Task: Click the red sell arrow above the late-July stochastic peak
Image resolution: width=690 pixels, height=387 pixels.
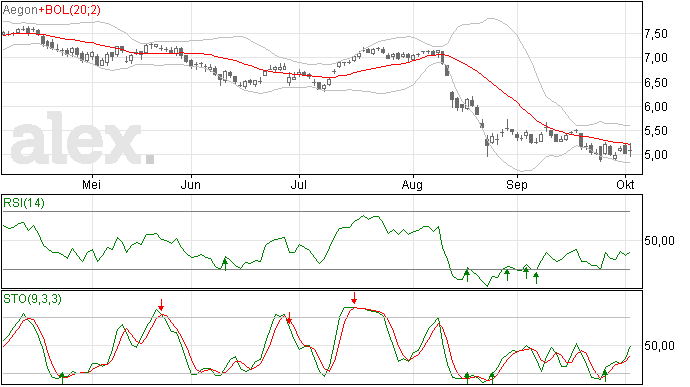Action: point(354,299)
